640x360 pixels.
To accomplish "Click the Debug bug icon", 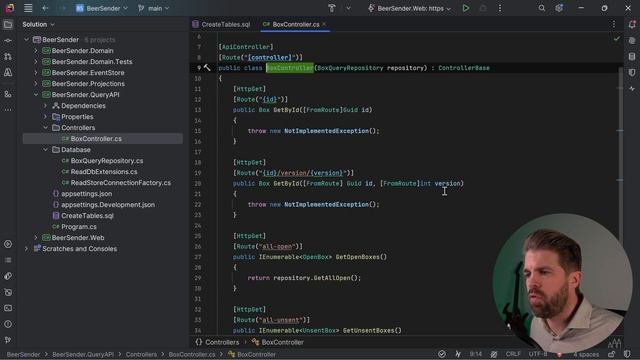I will (x=483, y=8).
